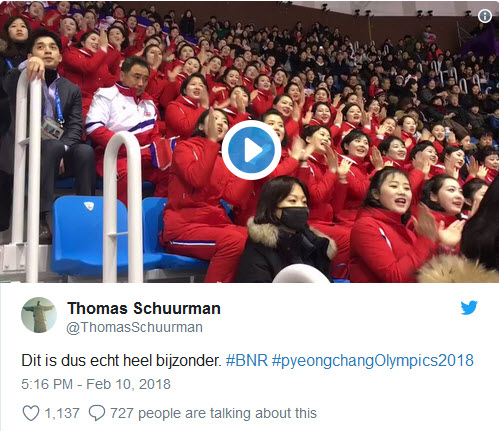499x431 pixels.
Task: Open the Thomas Schuurman display name
Action: (144, 308)
